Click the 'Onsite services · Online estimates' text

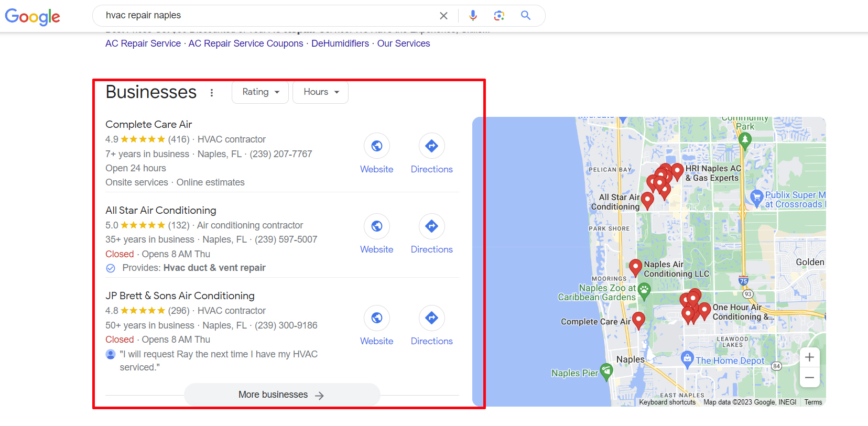coord(175,182)
